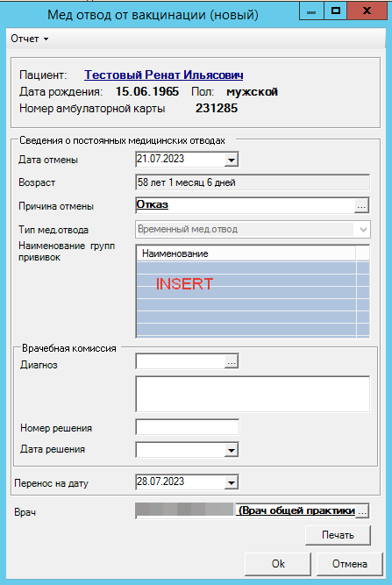Click the ellipsis button beside Диагноз
Viewport: 392px width, 585px height.
coord(232,361)
